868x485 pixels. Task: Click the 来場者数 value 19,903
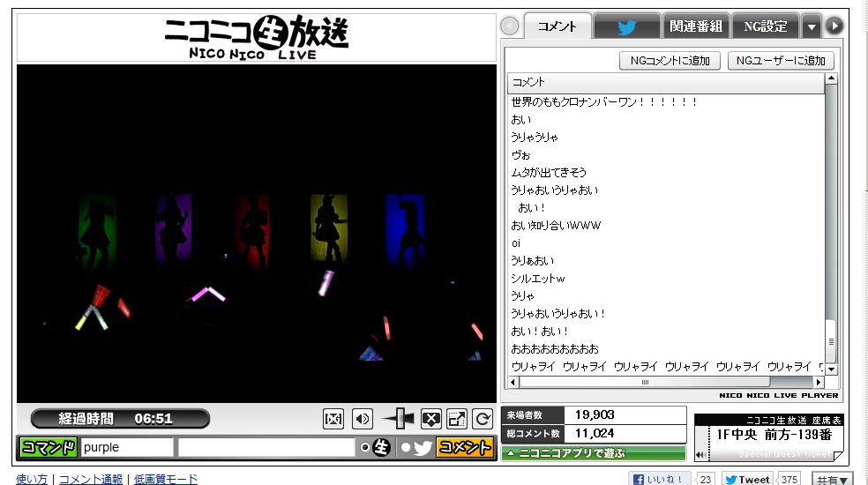595,414
